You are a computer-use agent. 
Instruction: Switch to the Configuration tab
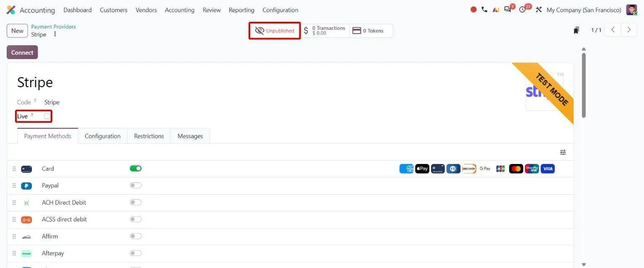coord(103,136)
